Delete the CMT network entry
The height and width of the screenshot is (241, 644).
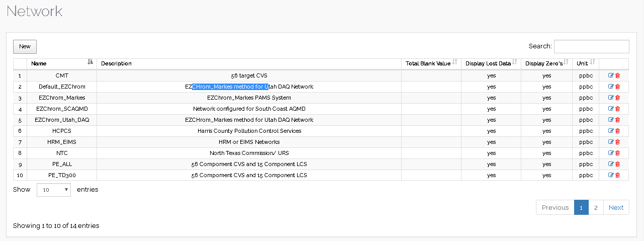point(617,75)
